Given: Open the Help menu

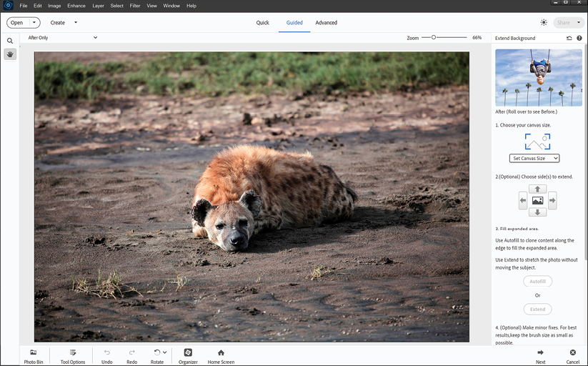Looking at the screenshot, I should [x=191, y=6].
